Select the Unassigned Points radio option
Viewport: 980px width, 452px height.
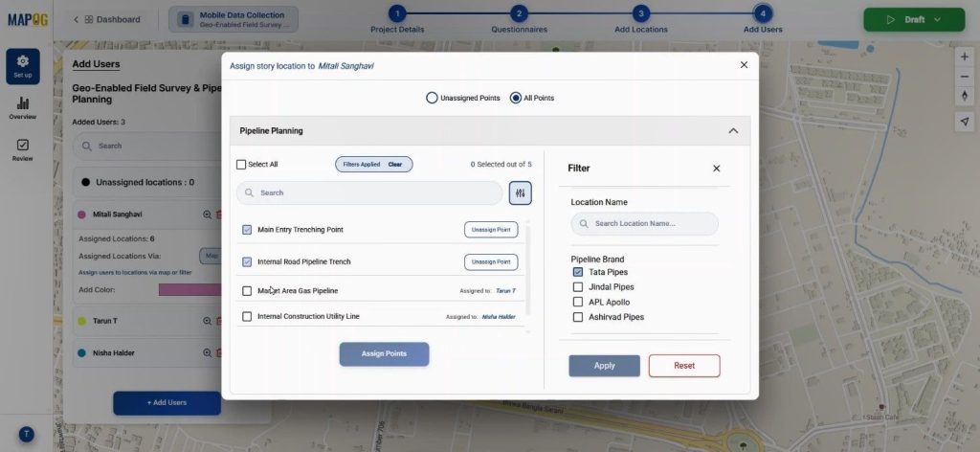click(x=432, y=98)
